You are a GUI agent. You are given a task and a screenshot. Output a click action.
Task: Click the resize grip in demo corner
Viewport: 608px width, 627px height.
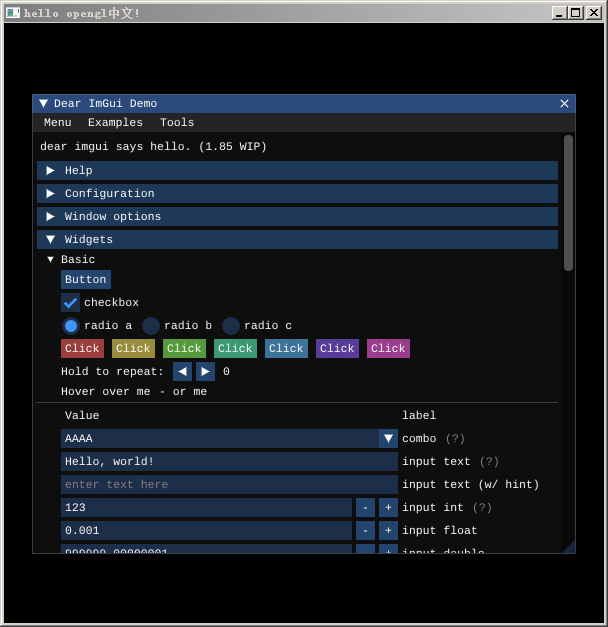(x=570, y=548)
